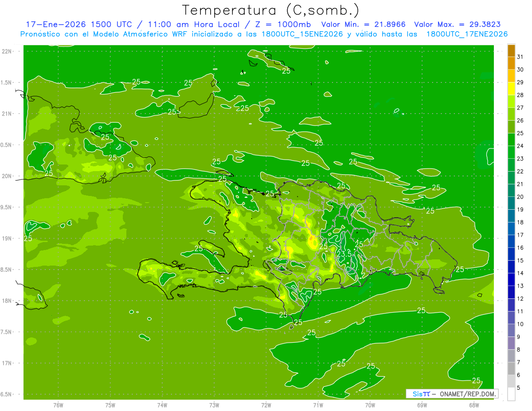Click the legend scale value 5
The width and height of the screenshot is (532, 411).
pyautogui.click(x=519, y=388)
